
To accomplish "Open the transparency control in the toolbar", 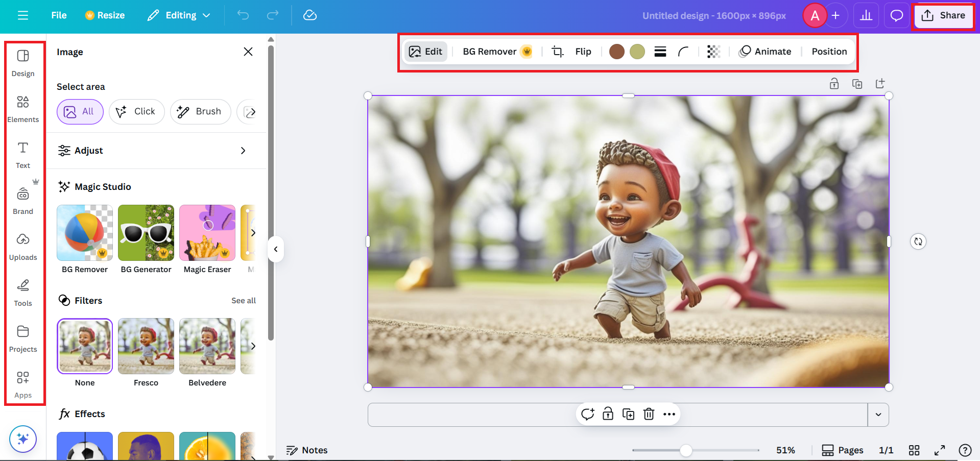I will pyautogui.click(x=713, y=51).
